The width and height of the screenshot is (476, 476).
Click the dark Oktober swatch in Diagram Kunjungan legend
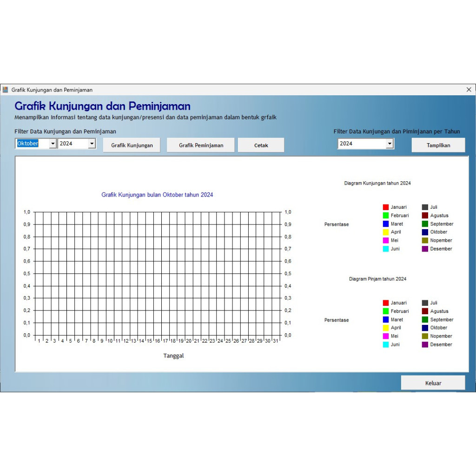426,232
